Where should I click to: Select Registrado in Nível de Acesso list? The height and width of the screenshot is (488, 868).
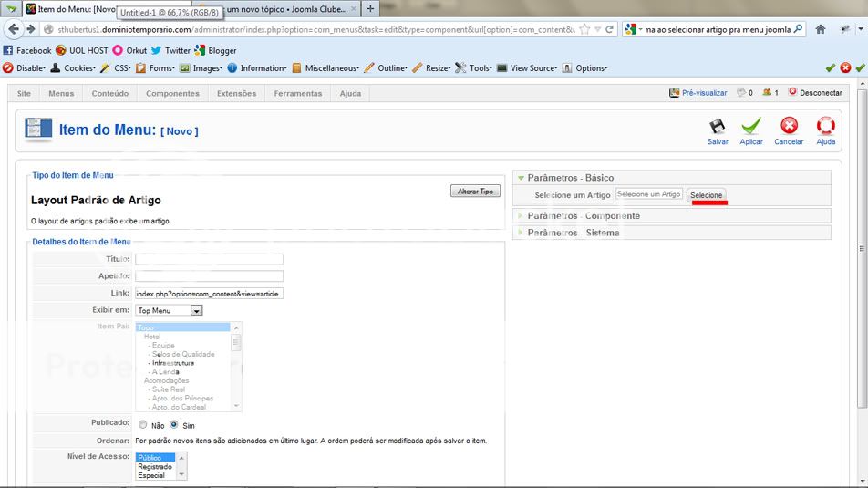tap(154, 467)
